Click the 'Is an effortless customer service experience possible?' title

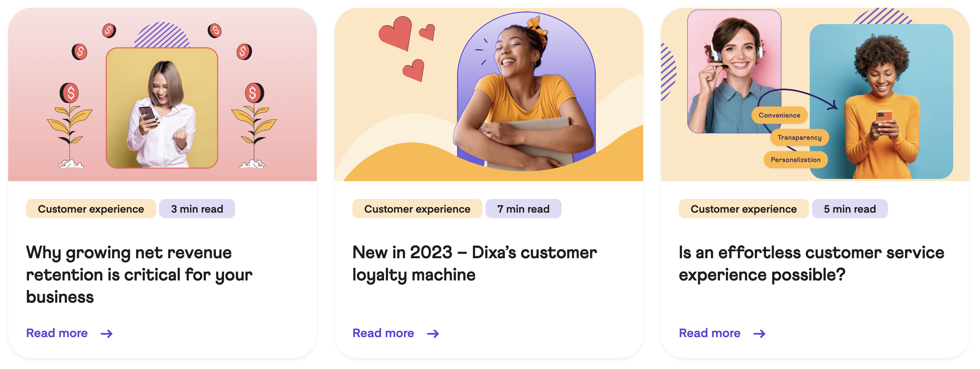coord(811,263)
